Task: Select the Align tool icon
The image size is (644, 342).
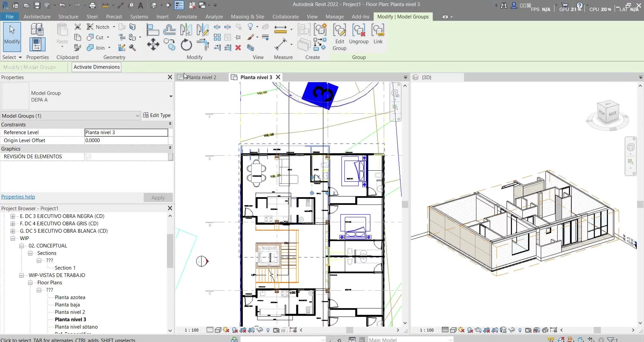Action: 153,30
